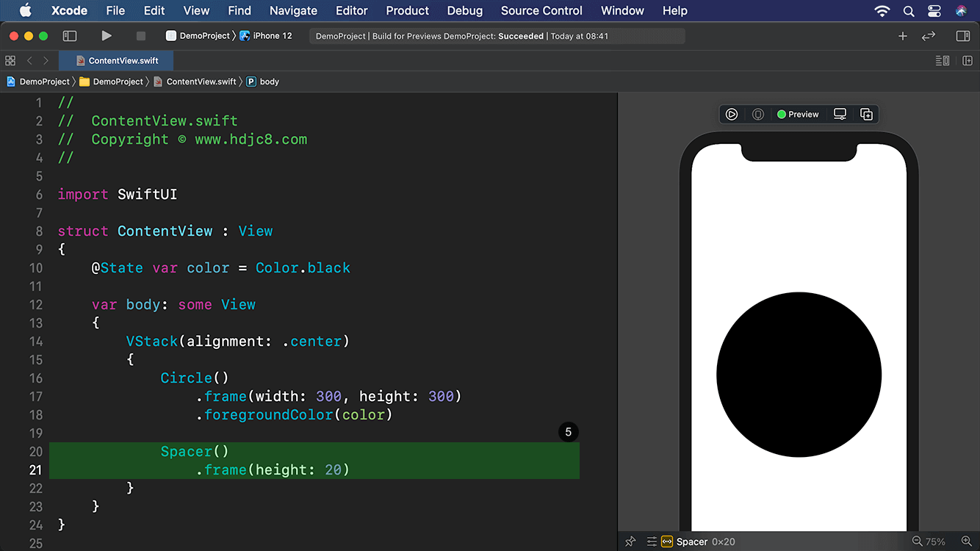Click Color.black in the State line
Viewport: 980px width, 551px height.
click(x=303, y=267)
